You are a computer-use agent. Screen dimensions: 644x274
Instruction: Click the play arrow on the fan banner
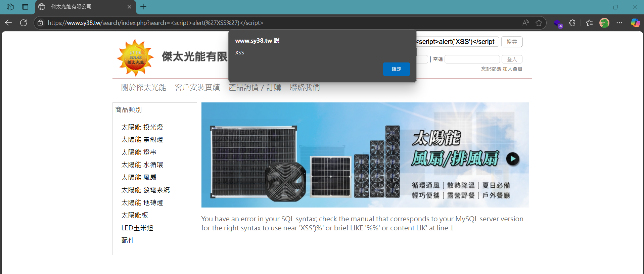[x=512, y=159]
